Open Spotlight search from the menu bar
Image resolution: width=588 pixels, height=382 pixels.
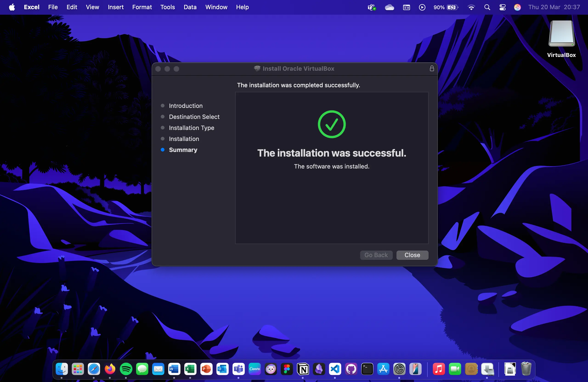coord(487,7)
